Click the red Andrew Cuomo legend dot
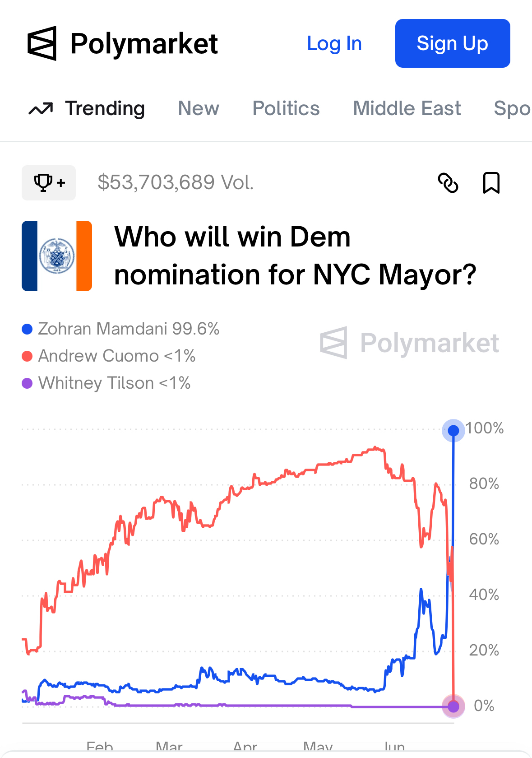Viewport: 532px width, 758px height. click(x=27, y=356)
